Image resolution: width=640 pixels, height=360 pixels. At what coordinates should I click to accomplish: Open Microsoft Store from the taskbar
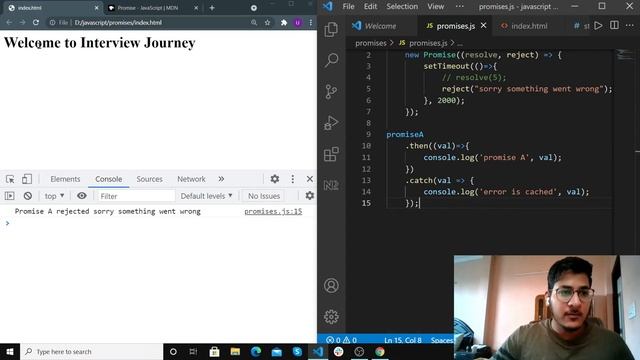pos(214,351)
